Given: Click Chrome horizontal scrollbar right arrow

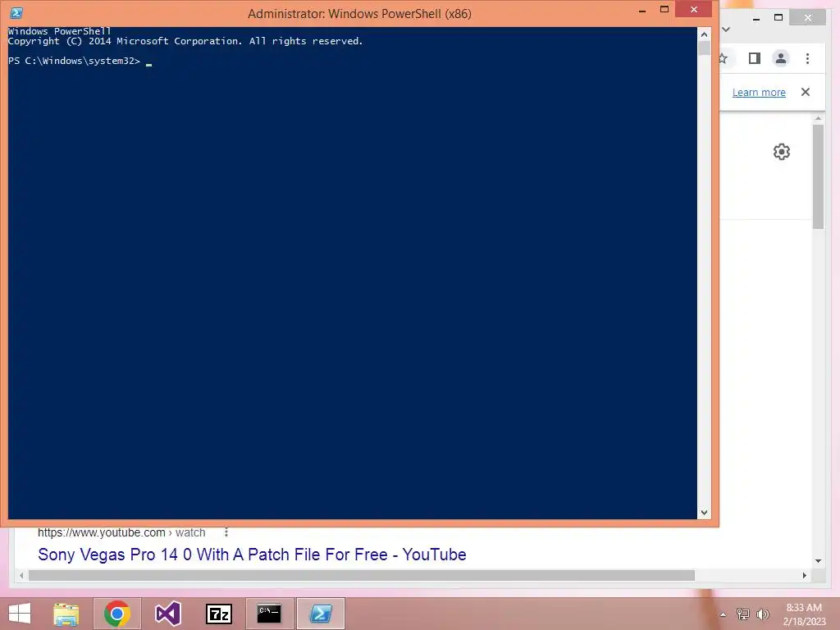Looking at the screenshot, I should point(804,575).
